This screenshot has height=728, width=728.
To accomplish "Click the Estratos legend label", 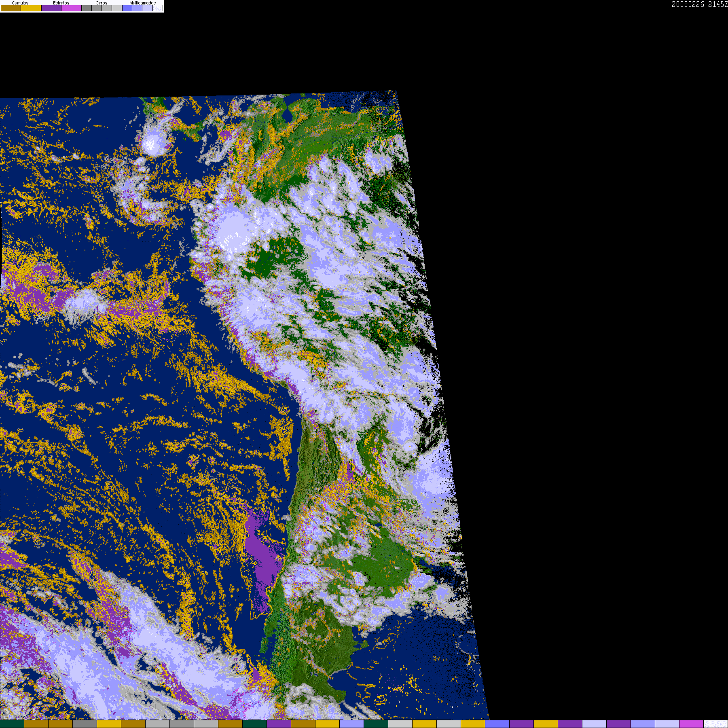I will pyautogui.click(x=61, y=3).
